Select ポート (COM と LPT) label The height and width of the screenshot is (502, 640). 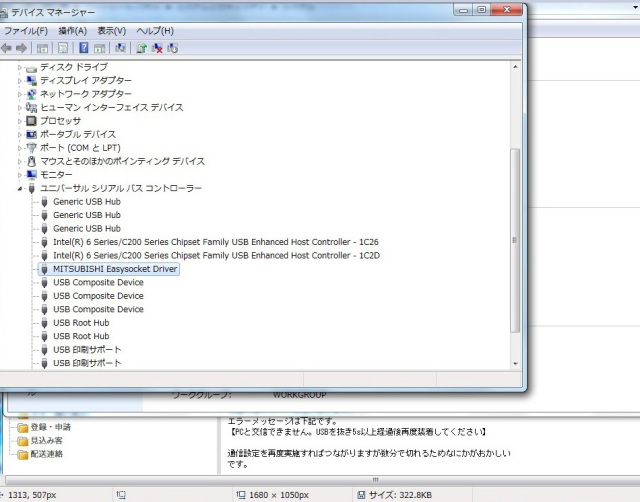[x=80, y=148]
